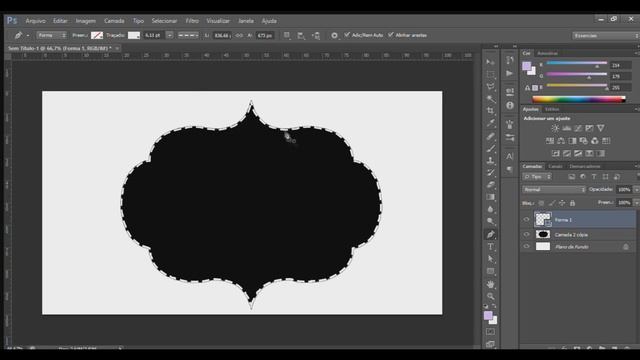This screenshot has width=640, height=360.
Task: Open the Actions panel play icon
Action: point(509,73)
